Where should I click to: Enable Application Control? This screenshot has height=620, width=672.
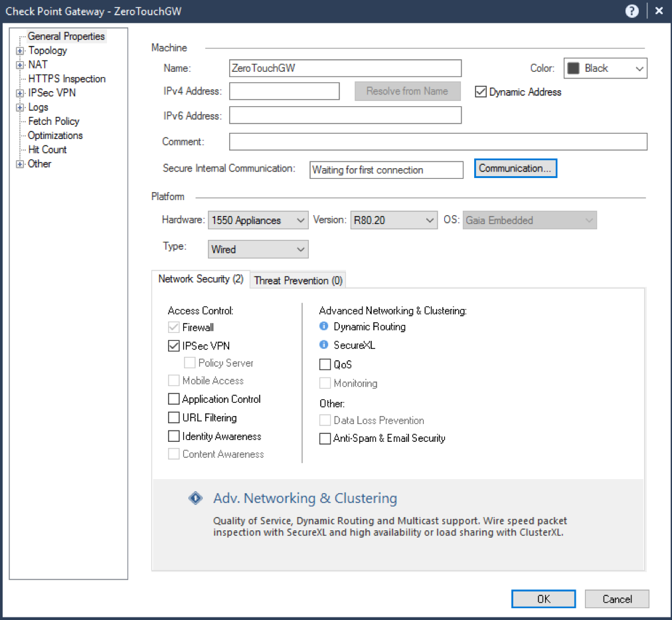[173, 399]
